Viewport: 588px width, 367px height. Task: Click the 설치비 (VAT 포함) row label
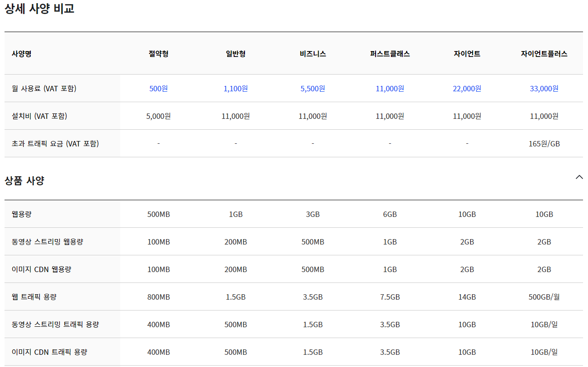(x=39, y=116)
